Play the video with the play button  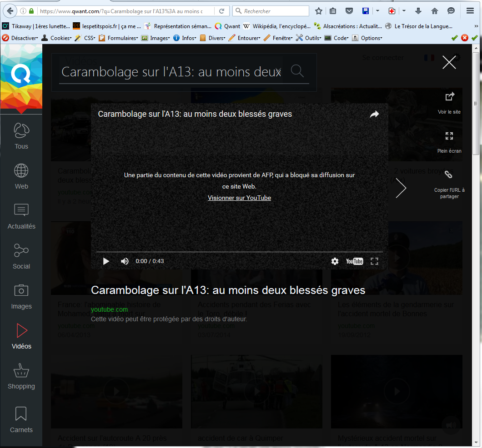point(106,261)
